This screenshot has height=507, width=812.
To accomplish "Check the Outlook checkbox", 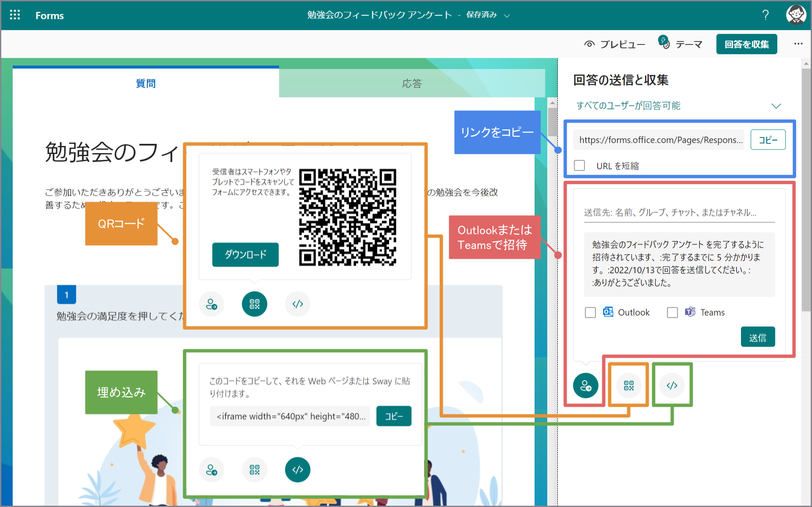I will 590,312.
